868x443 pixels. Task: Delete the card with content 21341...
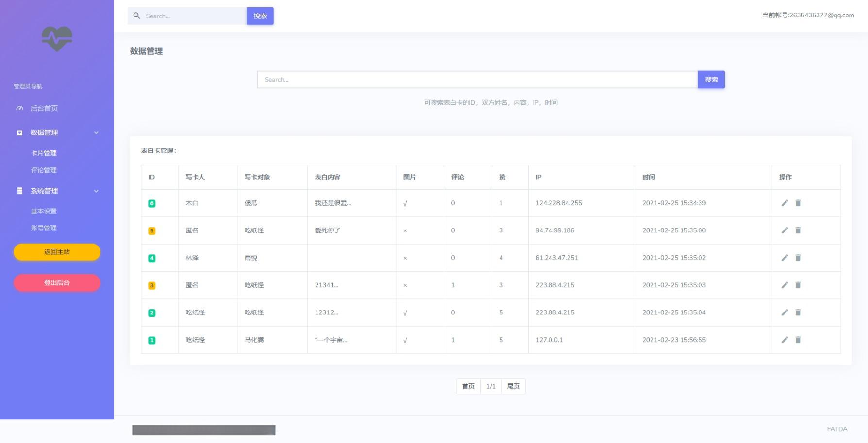click(x=798, y=285)
